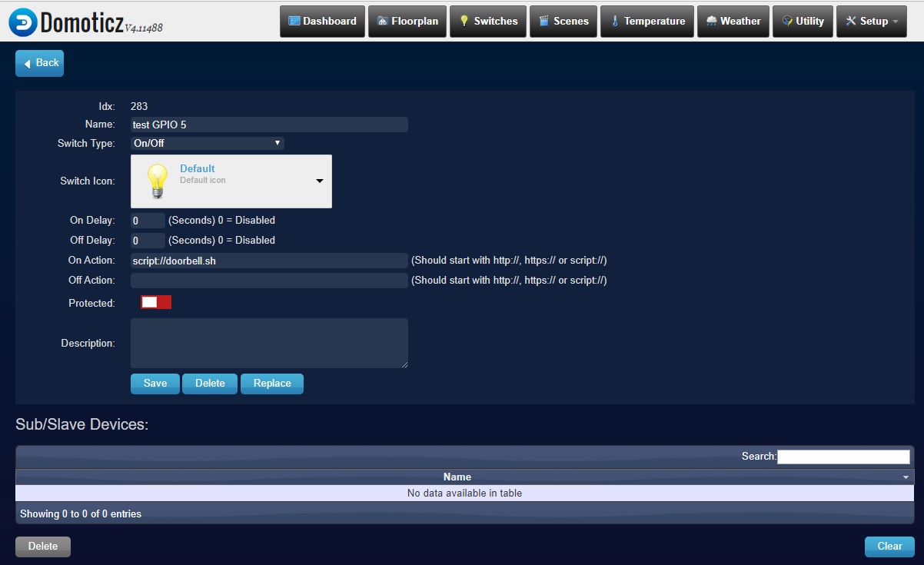The height and width of the screenshot is (565, 924).
Task: Sort table by Name column header
Action: point(457,477)
